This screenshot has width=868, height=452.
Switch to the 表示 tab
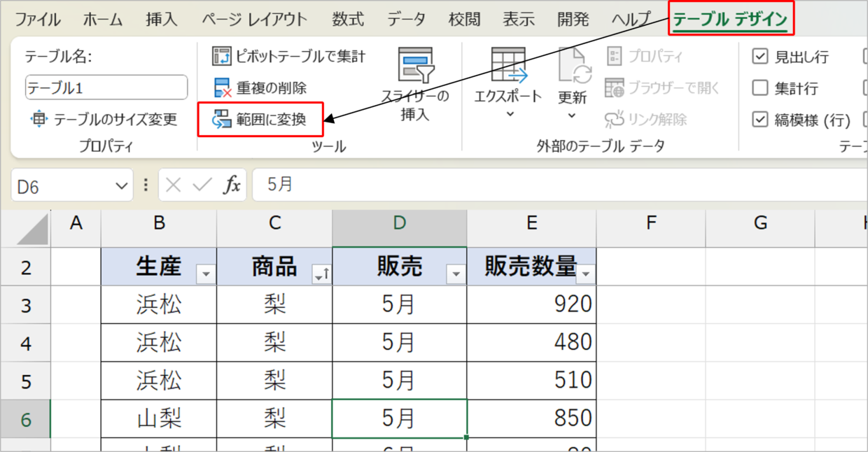[519, 20]
